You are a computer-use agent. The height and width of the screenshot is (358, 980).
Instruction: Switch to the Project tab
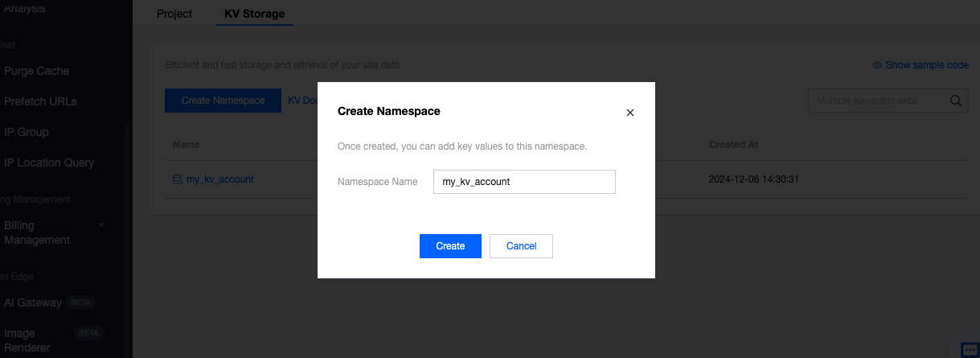click(x=174, y=14)
